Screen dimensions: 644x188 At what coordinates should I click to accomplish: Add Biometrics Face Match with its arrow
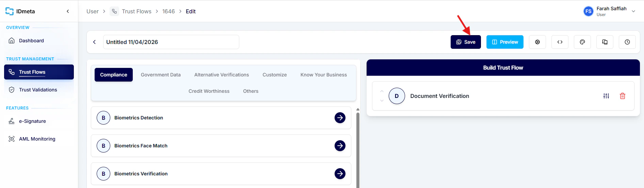(340, 146)
